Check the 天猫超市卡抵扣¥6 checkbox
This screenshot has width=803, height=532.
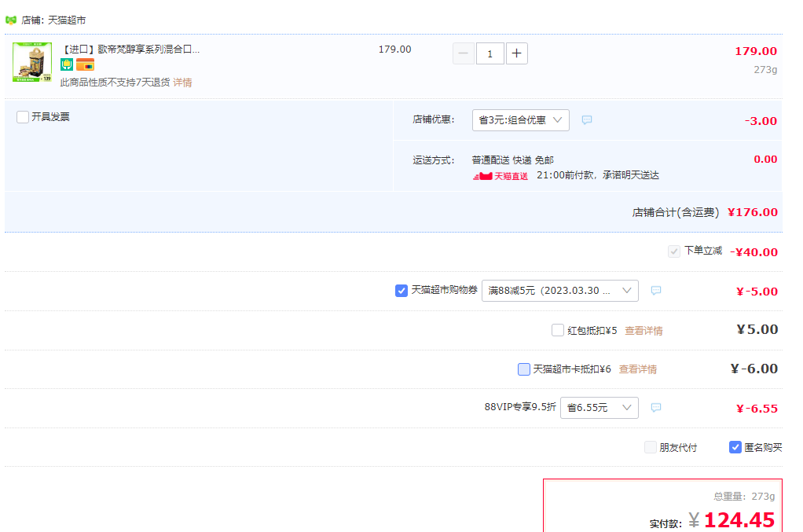[x=524, y=369]
